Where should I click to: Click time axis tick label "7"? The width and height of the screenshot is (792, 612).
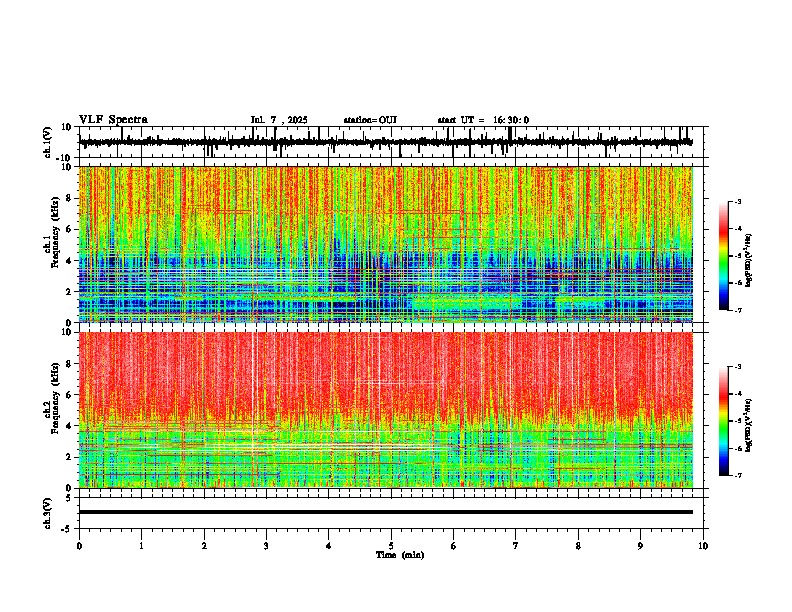point(516,546)
